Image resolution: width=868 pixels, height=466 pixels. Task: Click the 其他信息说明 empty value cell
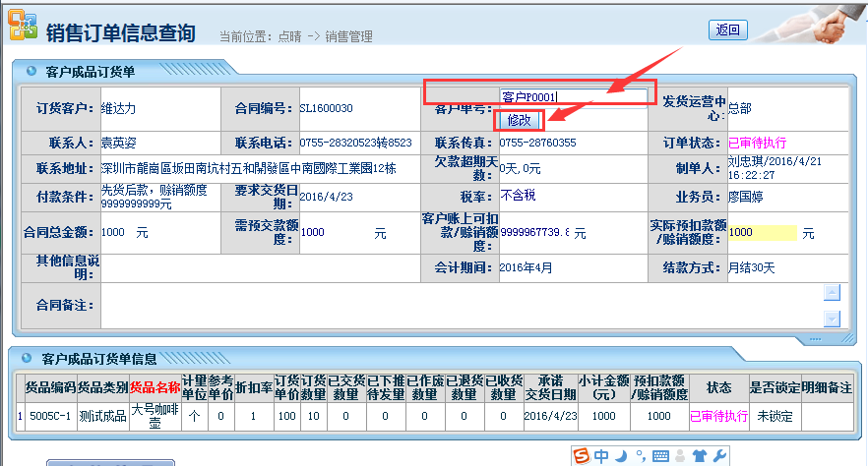click(261, 268)
